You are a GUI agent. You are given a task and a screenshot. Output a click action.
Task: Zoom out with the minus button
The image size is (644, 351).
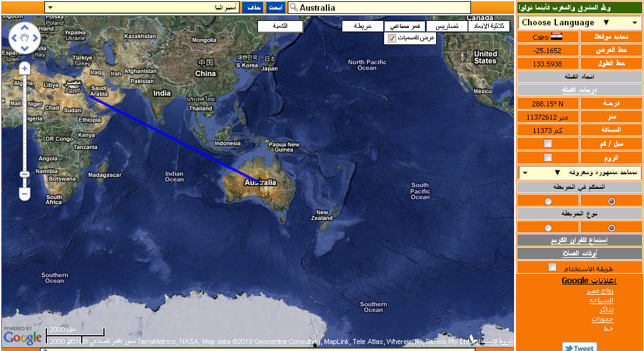point(25,192)
